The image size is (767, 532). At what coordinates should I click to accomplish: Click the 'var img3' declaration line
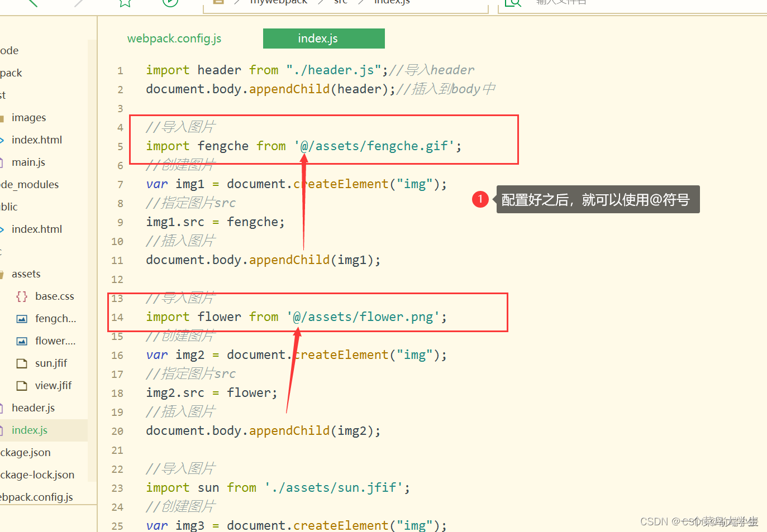[x=296, y=525]
